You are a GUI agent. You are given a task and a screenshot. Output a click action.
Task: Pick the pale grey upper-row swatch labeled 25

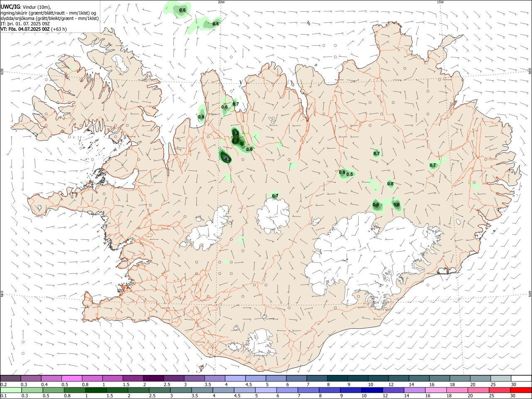coord(501,378)
